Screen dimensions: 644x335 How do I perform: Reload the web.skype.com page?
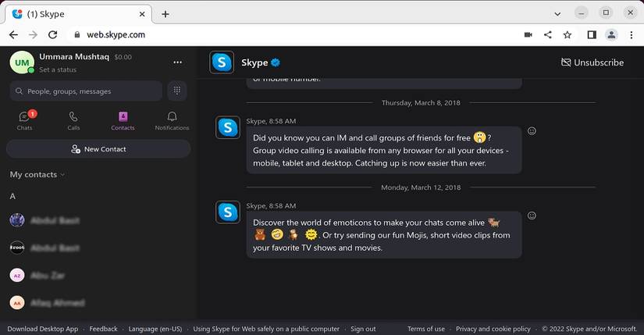(x=52, y=35)
